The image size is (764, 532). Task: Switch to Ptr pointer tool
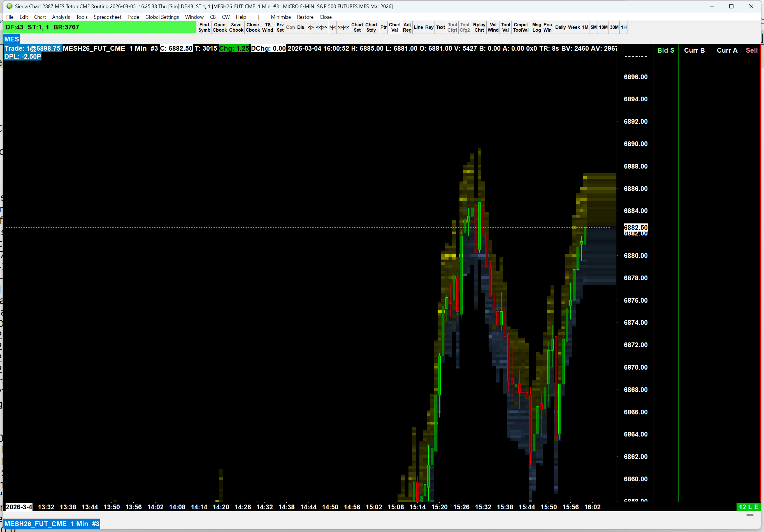tap(383, 27)
